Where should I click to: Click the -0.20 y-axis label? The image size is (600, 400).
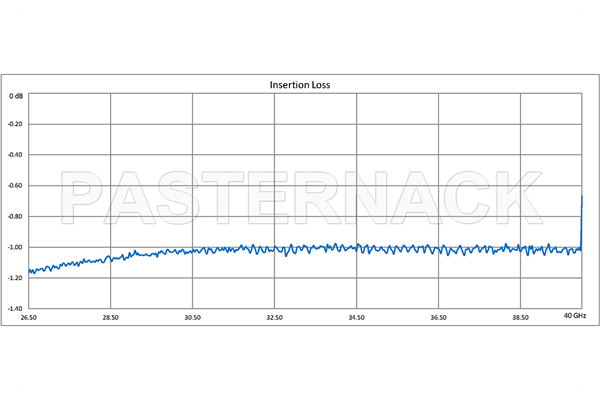tap(15, 125)
